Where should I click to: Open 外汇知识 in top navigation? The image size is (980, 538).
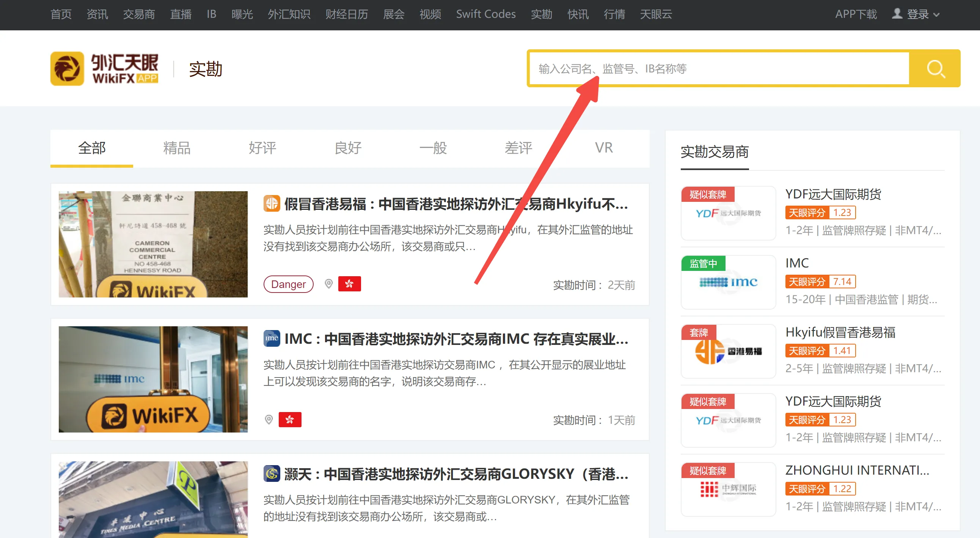coord(289,14)
